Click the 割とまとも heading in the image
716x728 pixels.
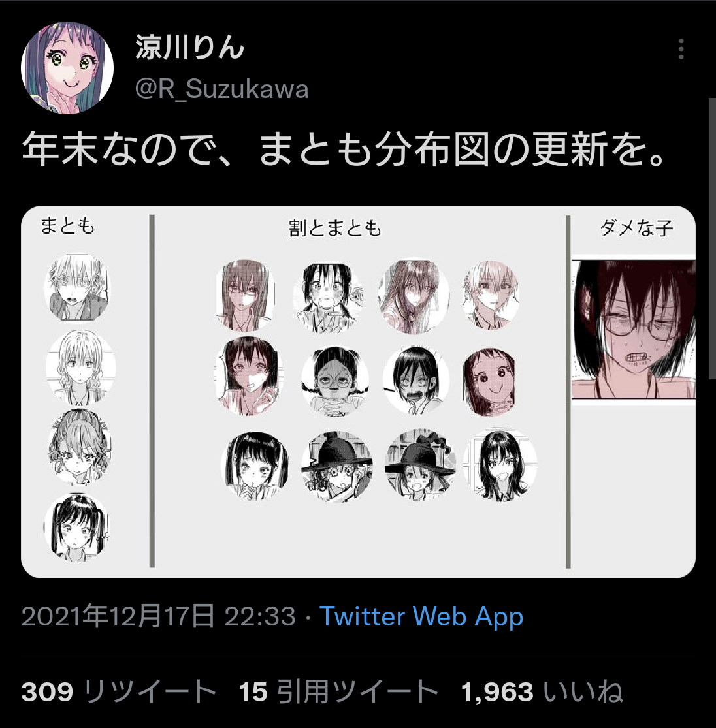(334, 228)
